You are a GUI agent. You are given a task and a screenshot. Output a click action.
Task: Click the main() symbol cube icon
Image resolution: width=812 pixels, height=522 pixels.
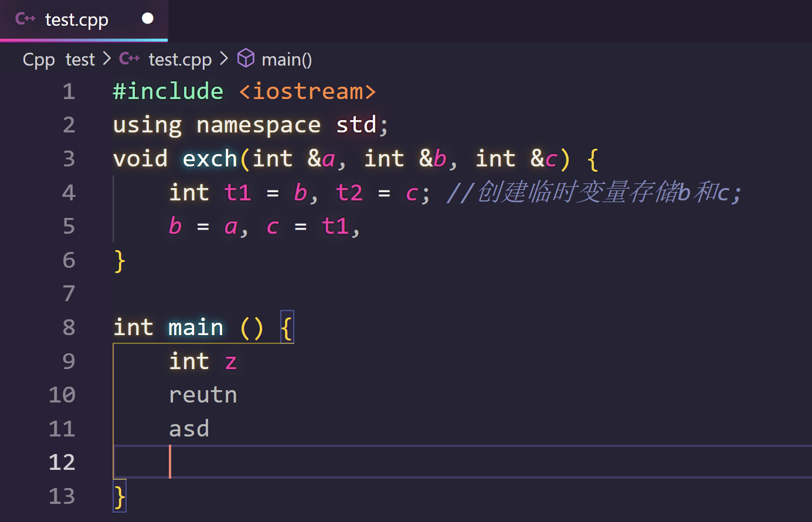[246, 59]
